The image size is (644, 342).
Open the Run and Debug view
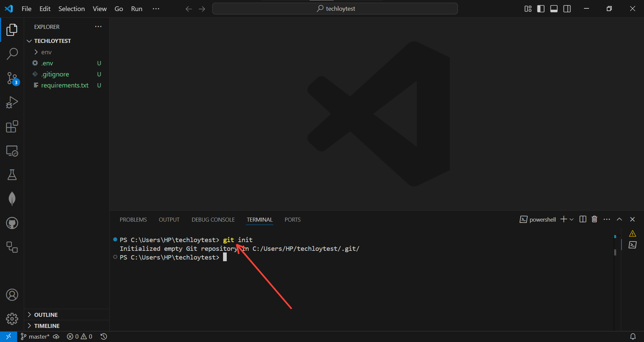pos(12,102)
